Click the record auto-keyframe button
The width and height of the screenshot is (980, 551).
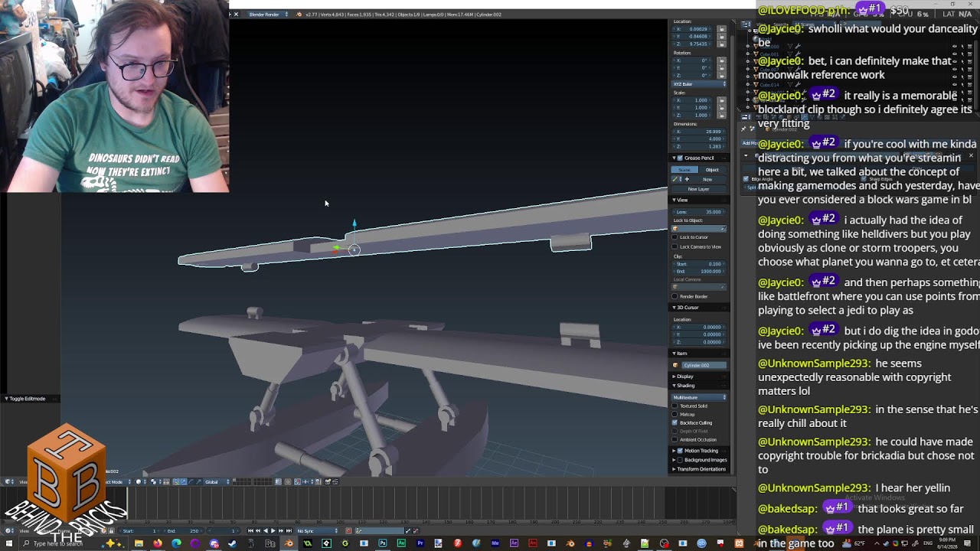click(348, 530)
